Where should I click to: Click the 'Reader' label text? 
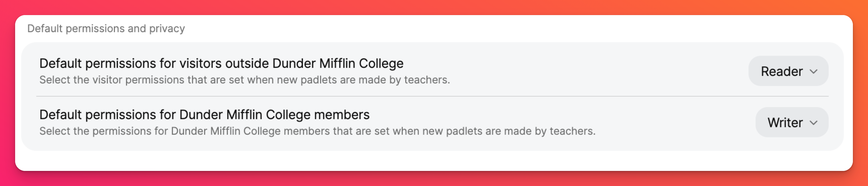[781, 71]
